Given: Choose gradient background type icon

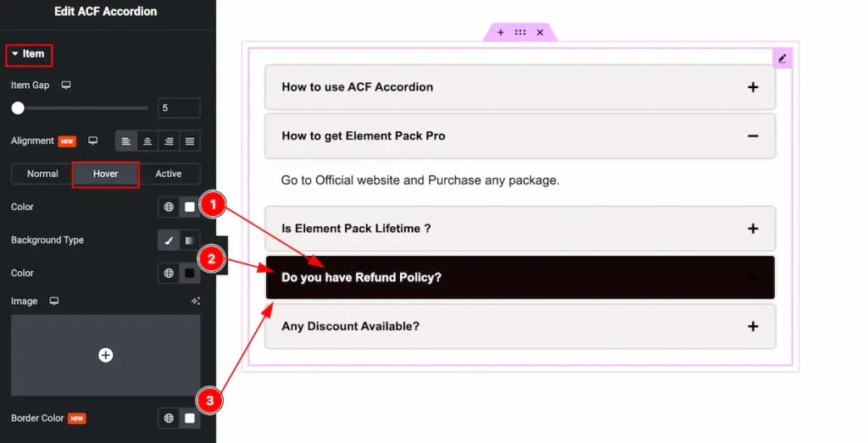Looking at the screenshot, I should click(x=189, y=240).
